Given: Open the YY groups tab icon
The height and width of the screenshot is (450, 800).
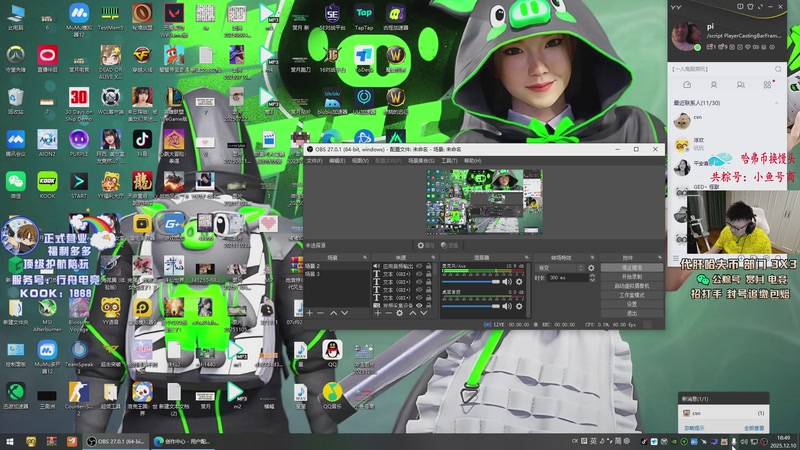Looking at the screenshot, I should coord(740,85).
